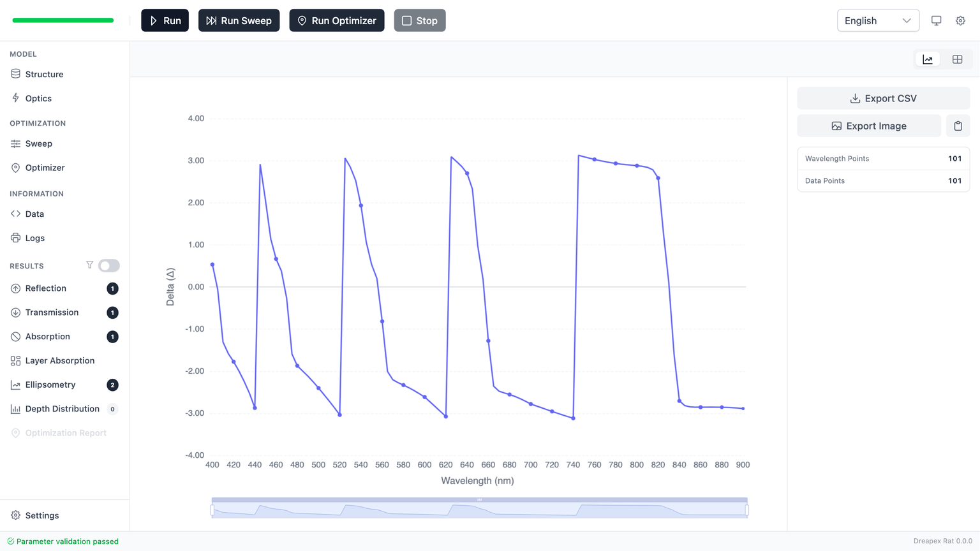Toggle the Results filter switch
Image resolution: width=980 pixels, height=551 pixels.
(x=109, y=265)
